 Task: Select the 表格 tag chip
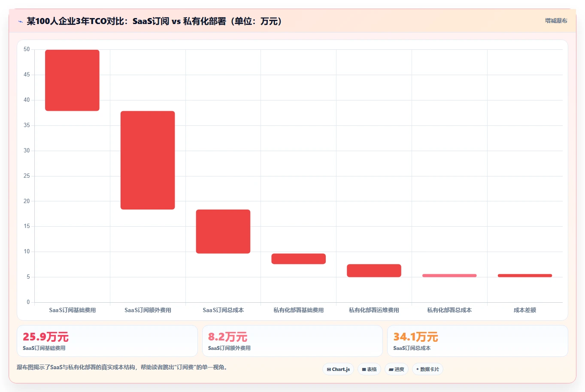pos(369,369)
